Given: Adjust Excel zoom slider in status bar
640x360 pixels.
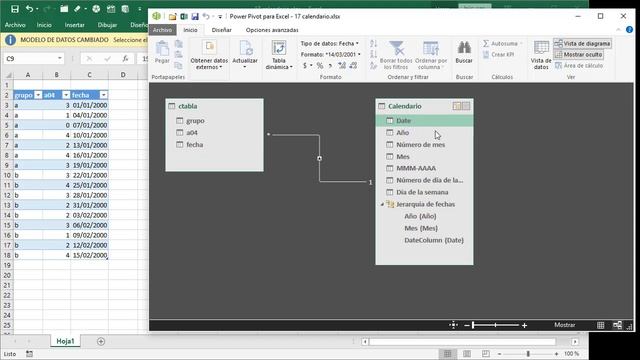Looking at the screenshot, I should click(x=528, y=353).
